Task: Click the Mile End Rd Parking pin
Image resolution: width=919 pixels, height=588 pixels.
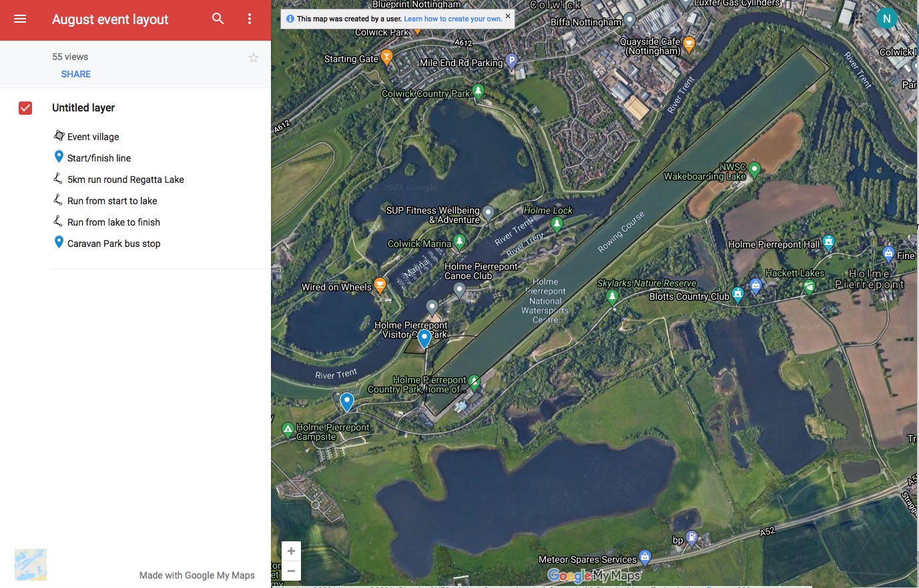Action: [511, 61]
